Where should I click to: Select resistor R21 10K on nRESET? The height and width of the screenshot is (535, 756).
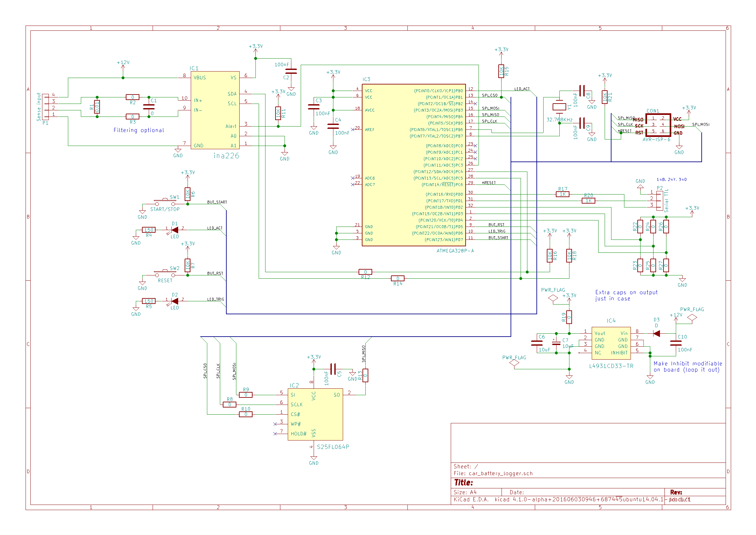click(x=605, y=97)
